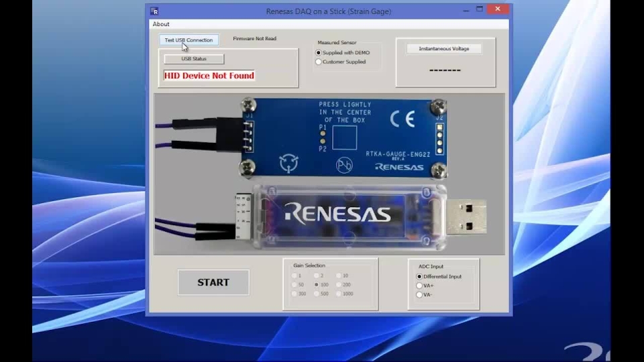Click the START button
Image resolution: width=644 pixels, height=362 pixels.
click(x=213, y=282)
